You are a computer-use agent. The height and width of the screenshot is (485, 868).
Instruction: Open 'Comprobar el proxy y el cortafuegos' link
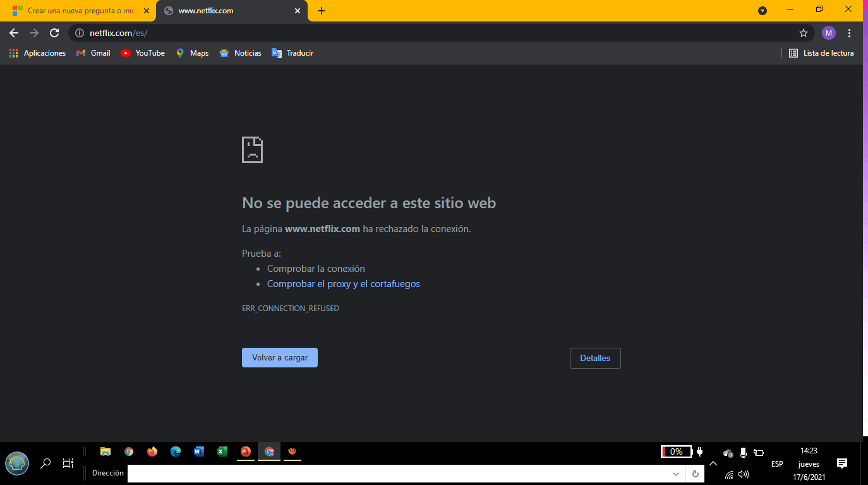pyautogui.click(x=344, y=284)
